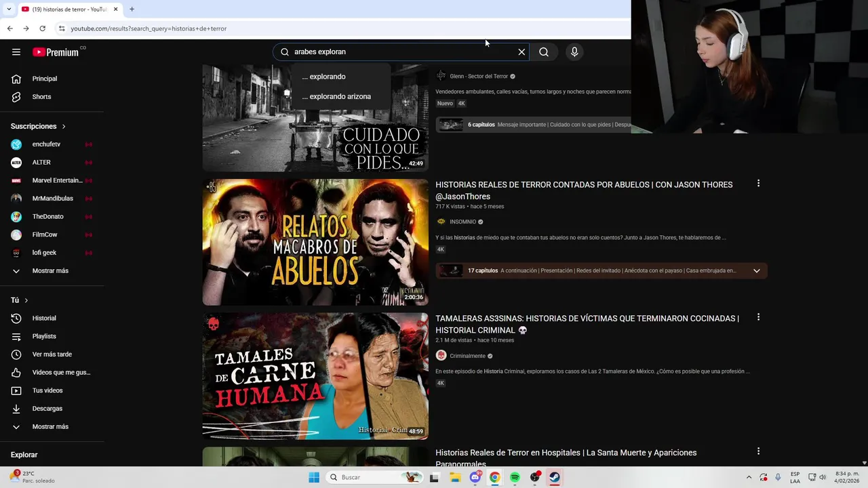This screenshot has height=488, width=868.
Task: Run search with the magnifier button
Action: 544,52
